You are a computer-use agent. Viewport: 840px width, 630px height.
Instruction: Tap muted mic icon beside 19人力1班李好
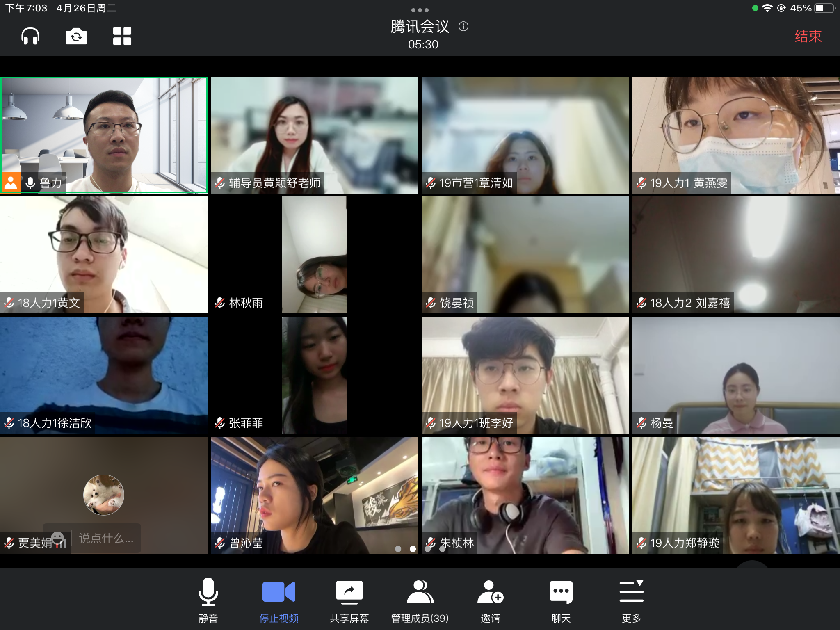pyautogui.click(x=431, y=423)
